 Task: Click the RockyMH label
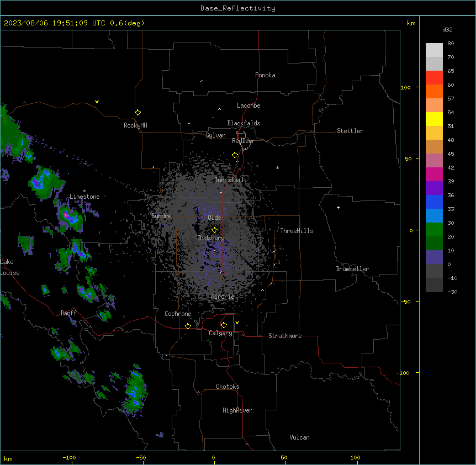(x=135, y=125)
